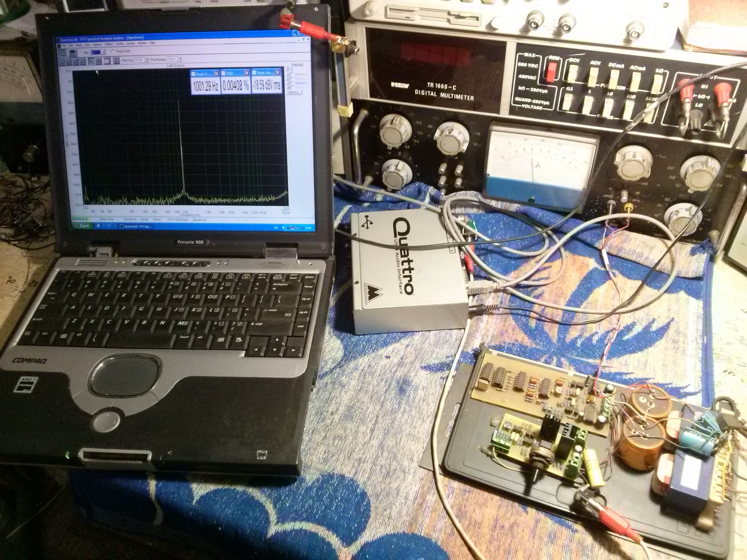Turn on the Overlay 3 checkbox
The width and height of the screenshot is (747, 560).
292,83
